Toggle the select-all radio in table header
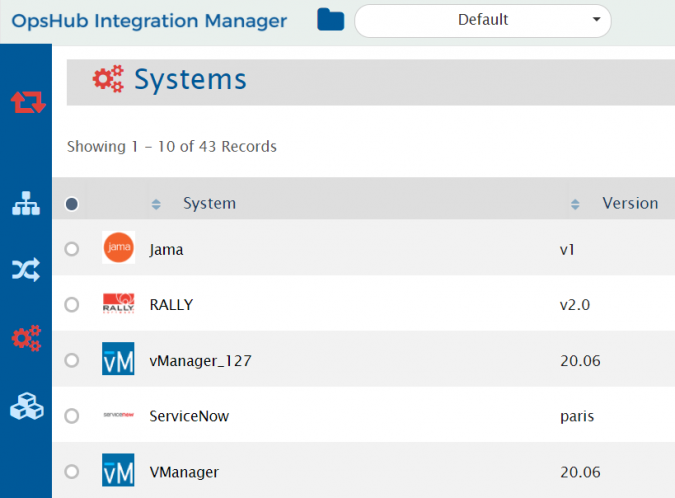The image size is (675, 498). point(71,204)
